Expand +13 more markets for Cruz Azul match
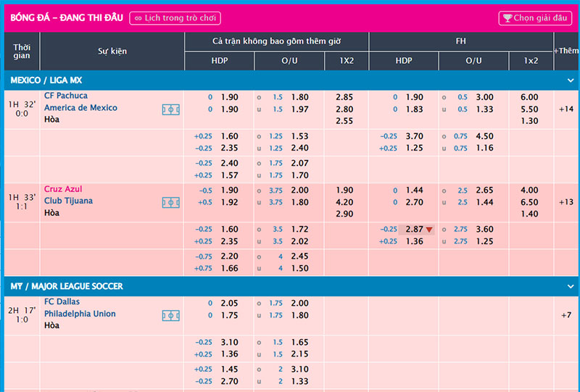This screenshot has width=580, height=392. point(566,201)
